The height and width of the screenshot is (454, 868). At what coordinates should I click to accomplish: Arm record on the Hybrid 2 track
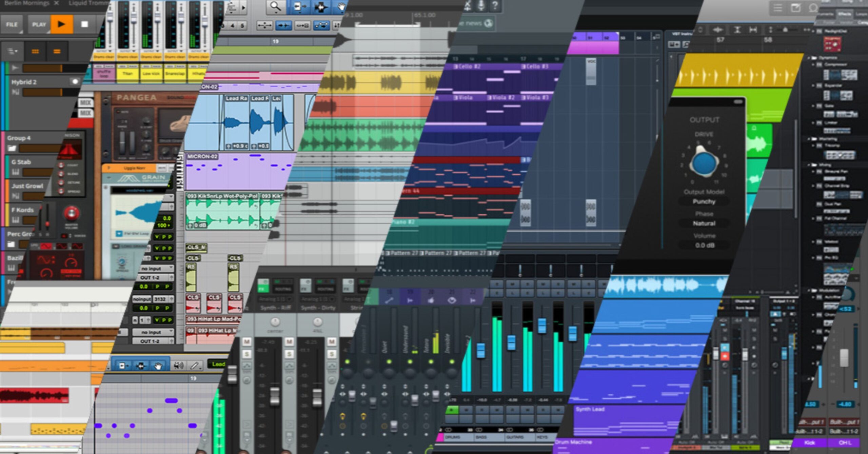(x=75, y=81)
